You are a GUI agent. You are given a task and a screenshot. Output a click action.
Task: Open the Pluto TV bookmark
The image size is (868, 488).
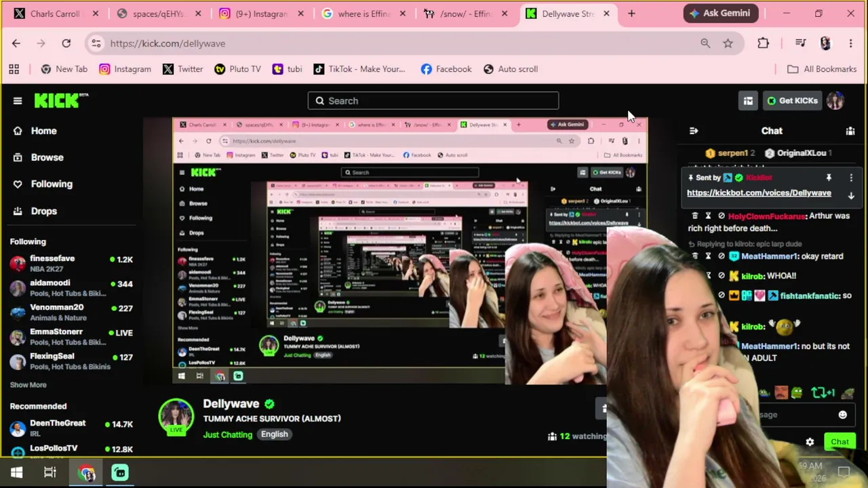point(237,69)
